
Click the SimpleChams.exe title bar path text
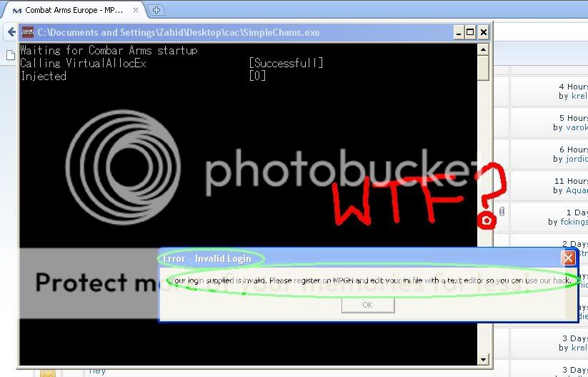click(179, 33)
